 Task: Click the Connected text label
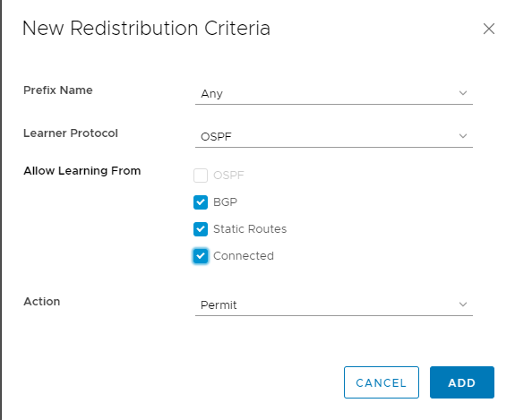click(244, 256)
